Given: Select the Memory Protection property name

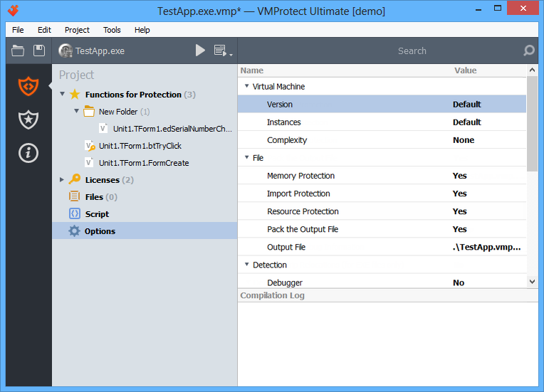Looking at the screenshot, I should coord(300,176).
